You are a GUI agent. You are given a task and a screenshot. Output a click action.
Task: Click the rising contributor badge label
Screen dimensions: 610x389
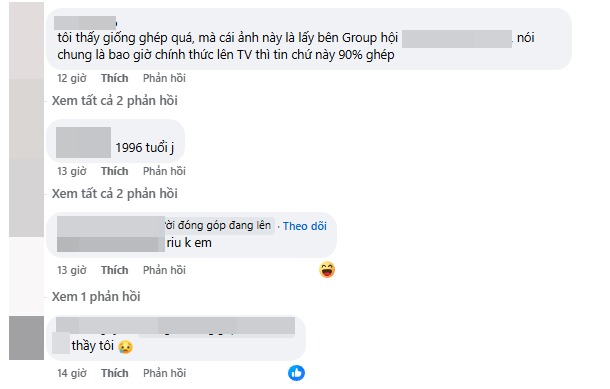click(x=218, y=226)
